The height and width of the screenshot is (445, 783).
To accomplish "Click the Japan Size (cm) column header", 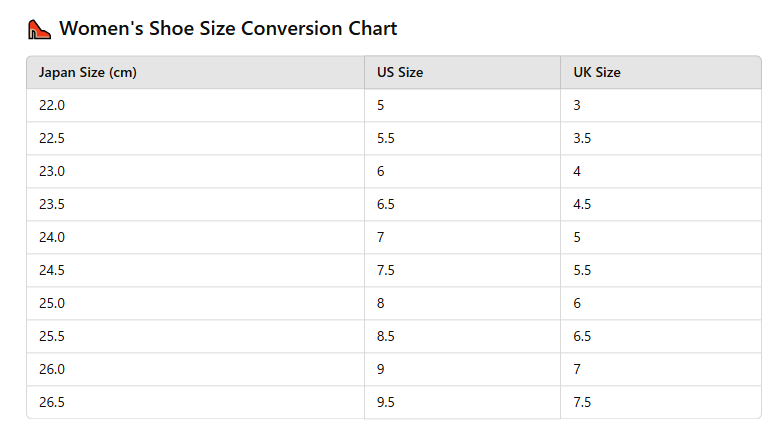I will tap(87, 73).
